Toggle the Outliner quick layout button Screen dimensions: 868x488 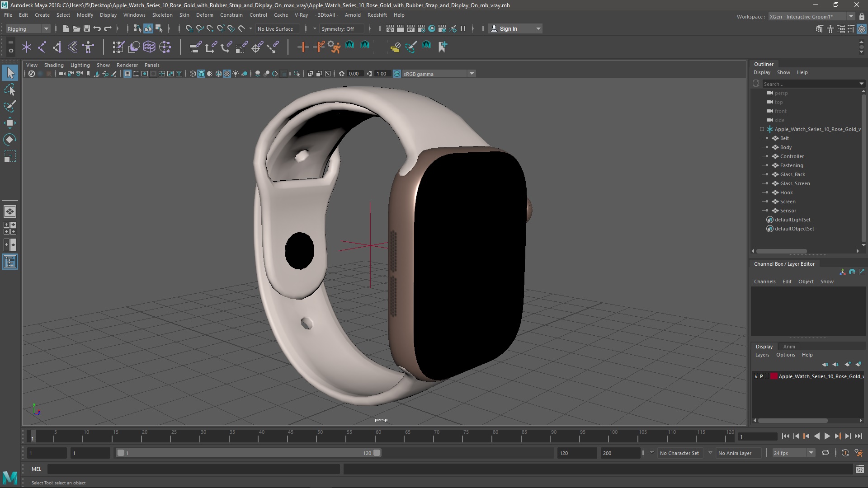tap(10, 262)
